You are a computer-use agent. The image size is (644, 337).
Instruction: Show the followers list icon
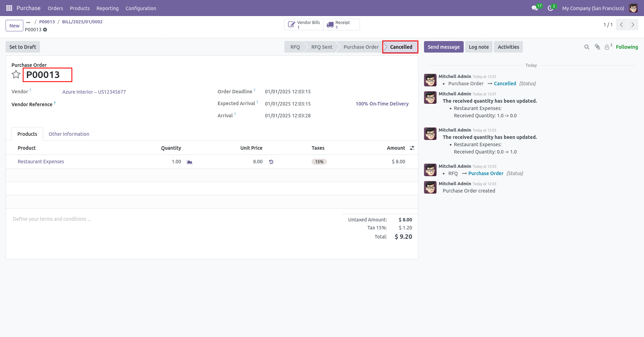coord(608,47)
